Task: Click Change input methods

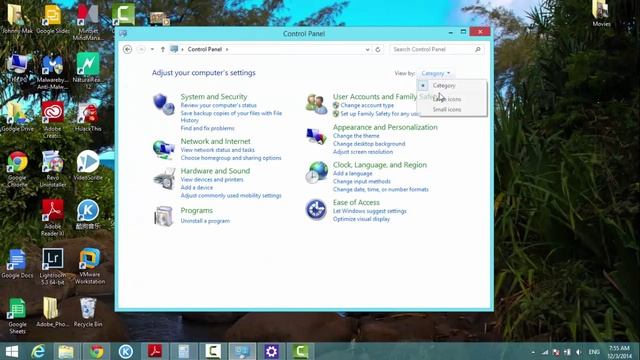Action: (x=362, y=182)
